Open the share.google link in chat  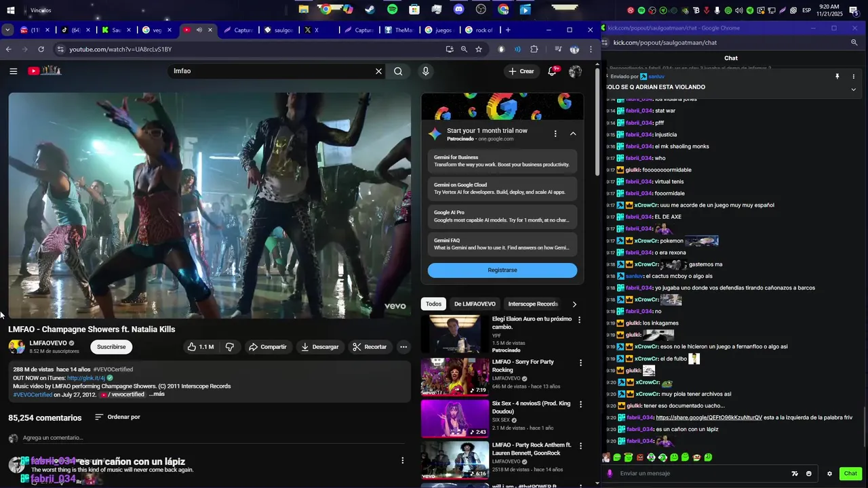click(x=709, y=418)
